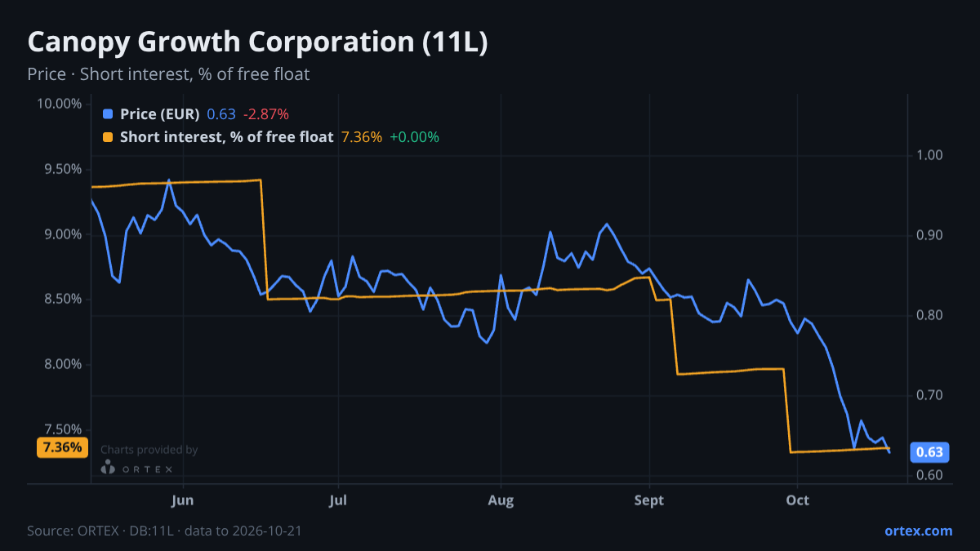Image resolution: width=980 pixels, height=551 pixels.
Task: Click the blue 0.63 price axis badge
Action: point(929,452)
